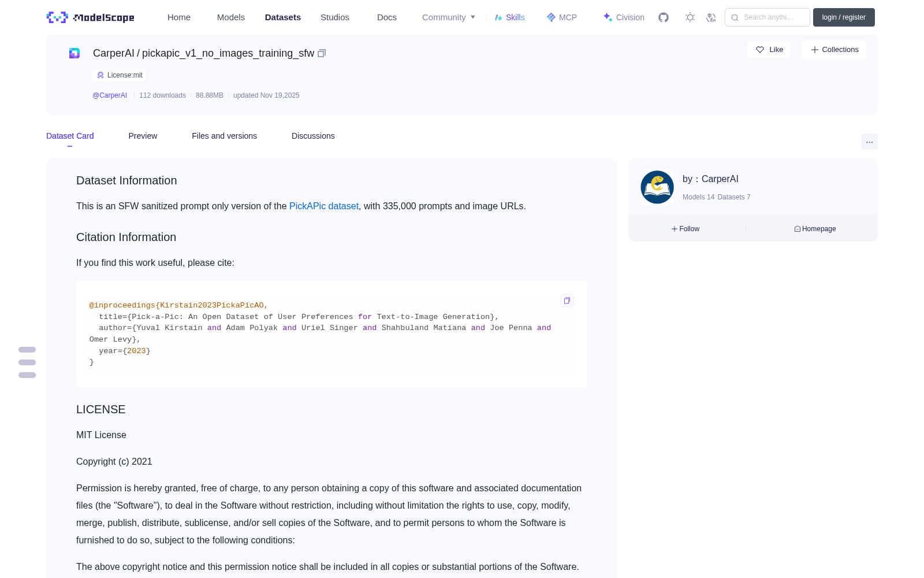Click 'pickapic_v1_no_images_training_sfw' dataset title
This screenshot has height=578, width=924.
click(x=228, y=53)
